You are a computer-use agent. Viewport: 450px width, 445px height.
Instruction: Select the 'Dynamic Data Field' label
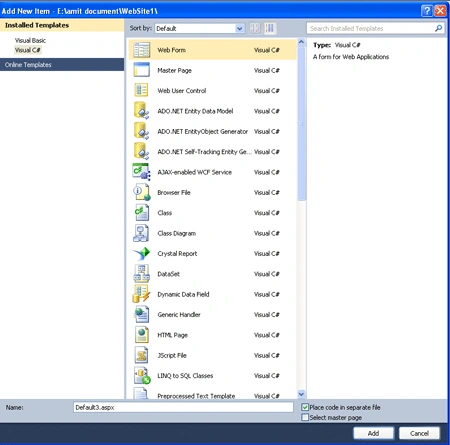(183, 294)
